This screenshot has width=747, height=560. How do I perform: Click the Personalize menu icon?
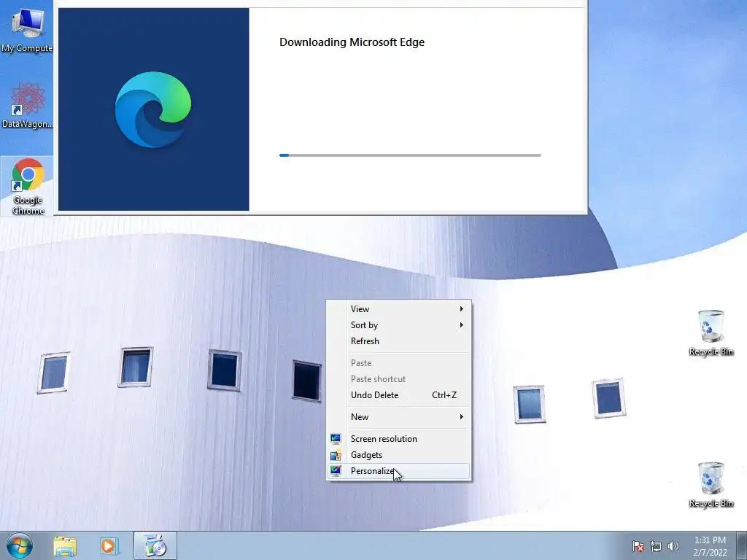coord(336,471)
